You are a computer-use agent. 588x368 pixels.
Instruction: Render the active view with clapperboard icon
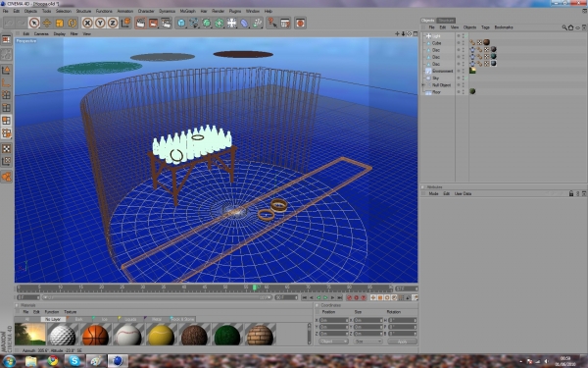(x=140, y=23)
